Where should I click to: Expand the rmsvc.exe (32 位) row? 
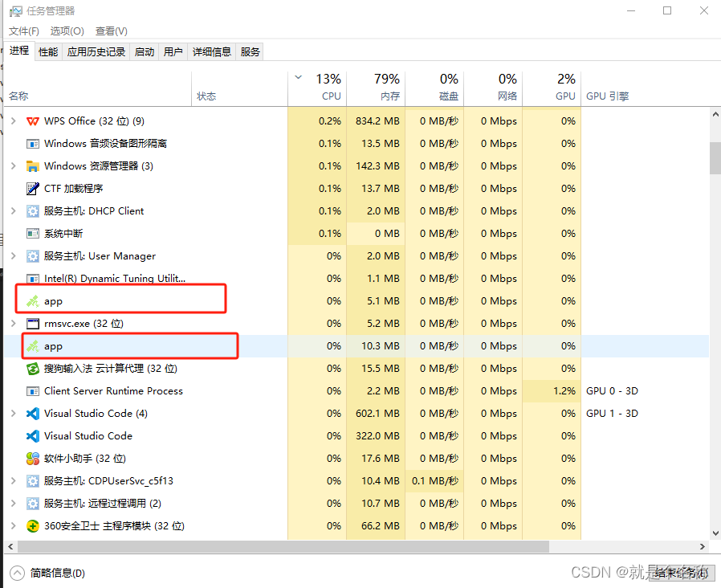(x=14, y=324)
